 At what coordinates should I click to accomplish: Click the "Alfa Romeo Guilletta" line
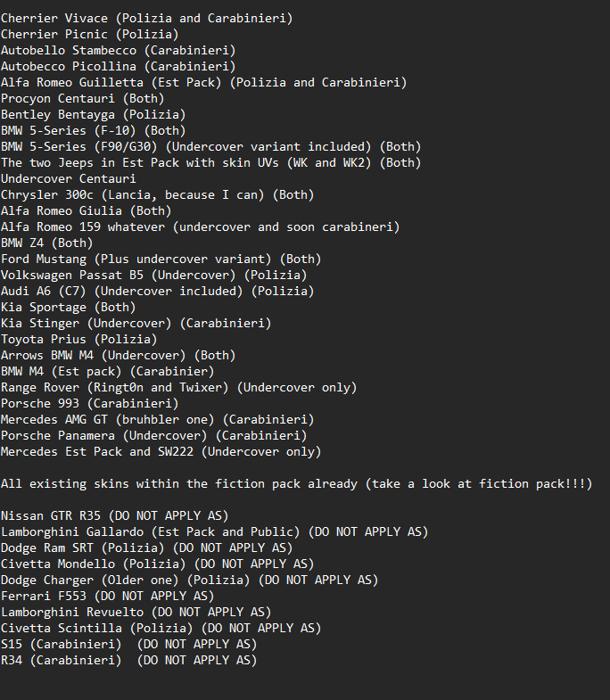coord(203,82)
